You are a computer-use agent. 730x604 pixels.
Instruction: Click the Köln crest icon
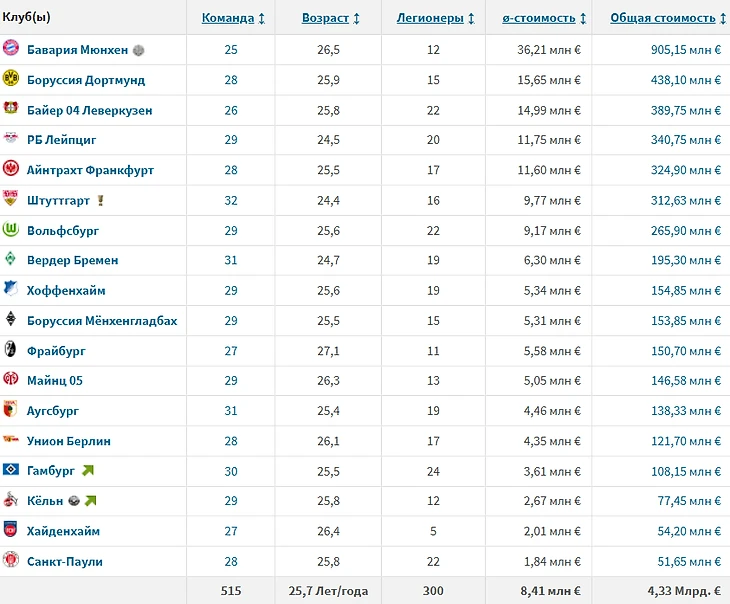[10, 499]
